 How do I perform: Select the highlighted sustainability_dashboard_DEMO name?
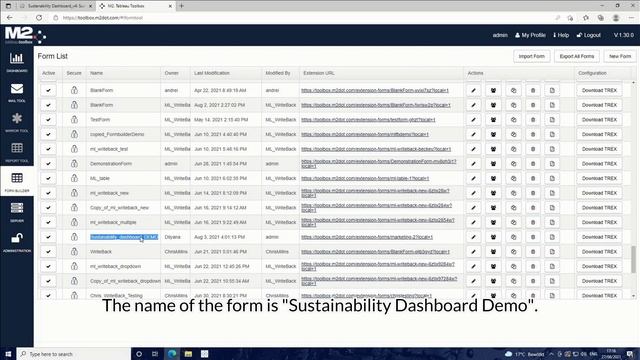pos(124,237)
